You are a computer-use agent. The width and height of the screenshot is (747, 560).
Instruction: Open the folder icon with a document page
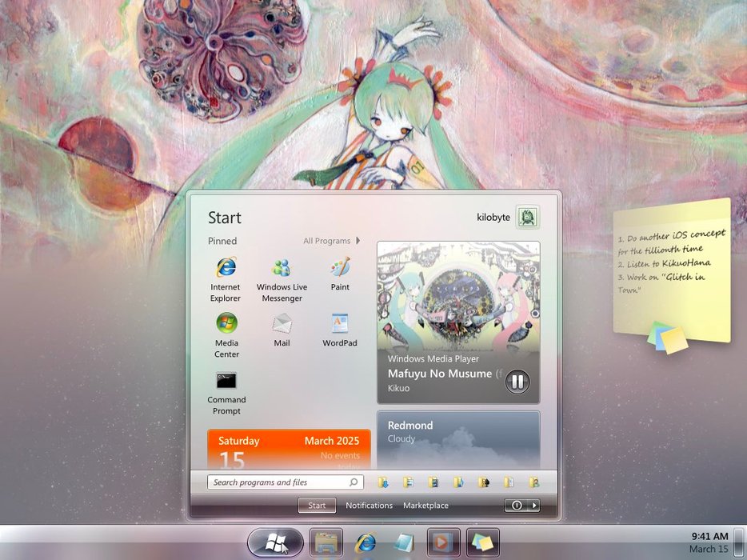(509, 482)
